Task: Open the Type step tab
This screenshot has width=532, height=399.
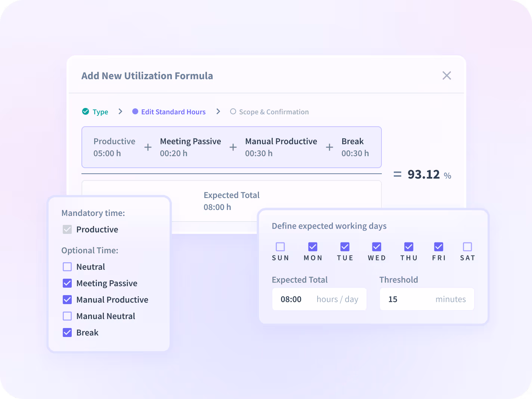Action: 100,112
